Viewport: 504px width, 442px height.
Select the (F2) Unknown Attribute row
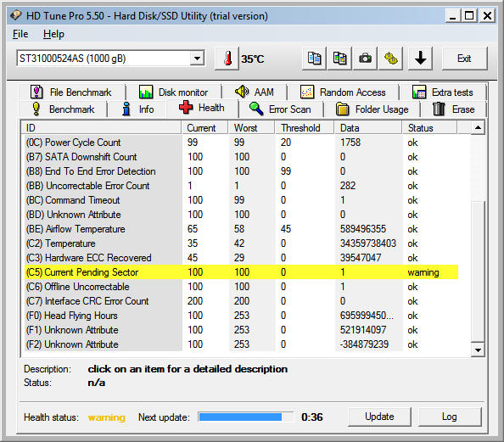click(x=241, y=344)
